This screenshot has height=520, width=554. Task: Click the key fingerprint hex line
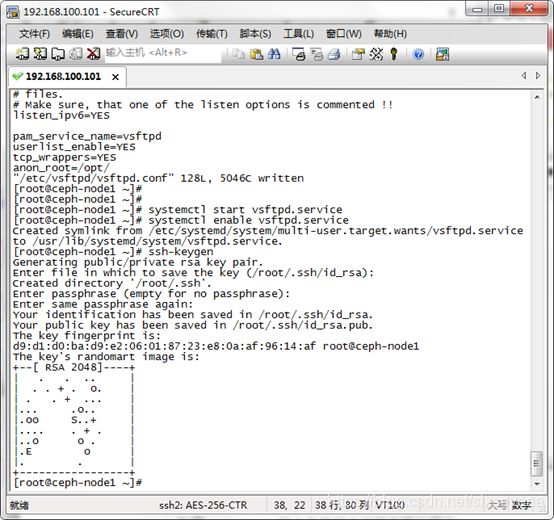(x=216, y=346)
